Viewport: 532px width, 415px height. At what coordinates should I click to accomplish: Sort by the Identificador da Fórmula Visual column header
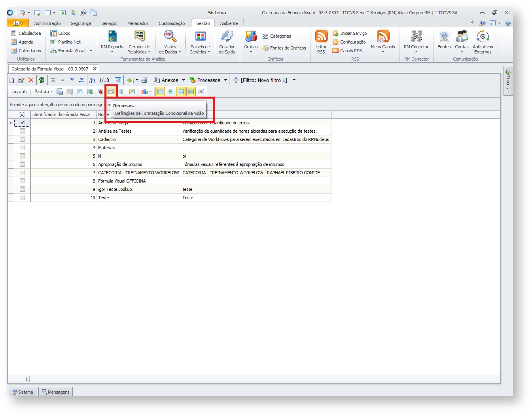coord(63,114)
